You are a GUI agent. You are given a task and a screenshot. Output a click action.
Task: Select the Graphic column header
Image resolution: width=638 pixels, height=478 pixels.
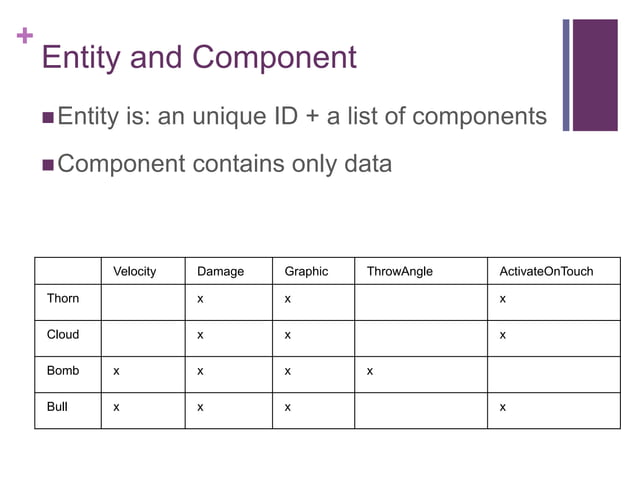click(x=306, y=272)
